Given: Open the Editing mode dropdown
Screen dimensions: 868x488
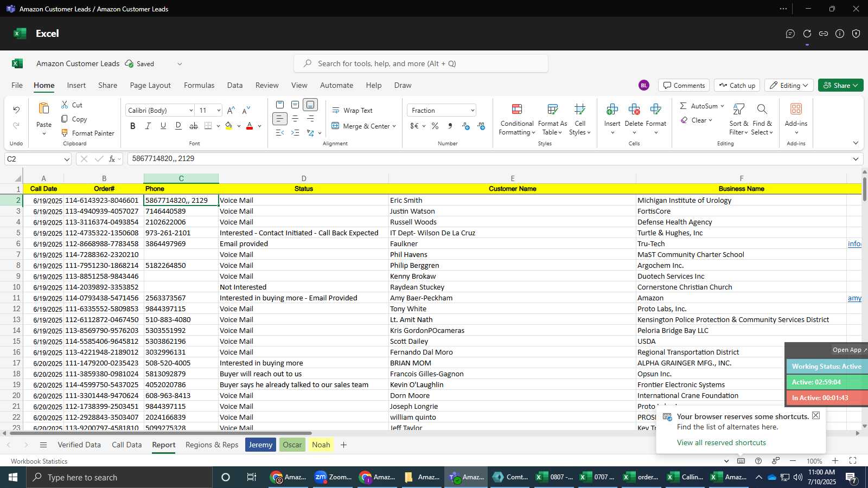Looking at the screenshot, I should [789, 85].
